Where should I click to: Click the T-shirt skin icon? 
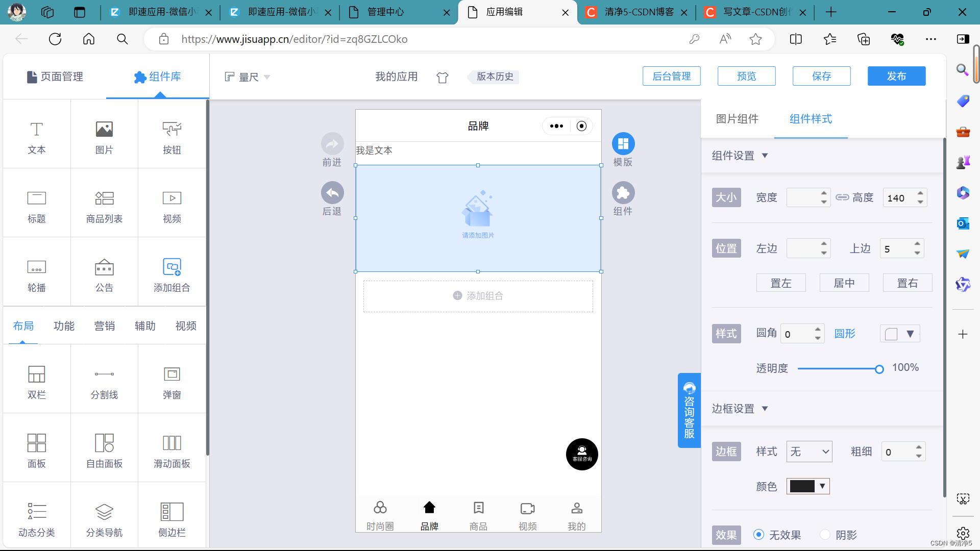pos(442,77)
